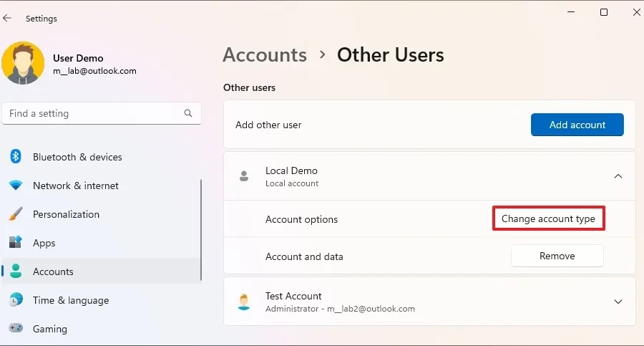The image size is (644, 346).
Task: Click the Account options label
Action: coord(301,219)
